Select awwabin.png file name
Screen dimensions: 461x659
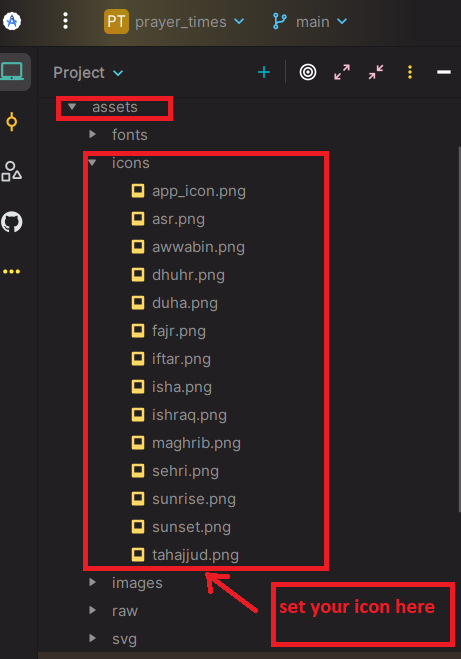(198, 247)
